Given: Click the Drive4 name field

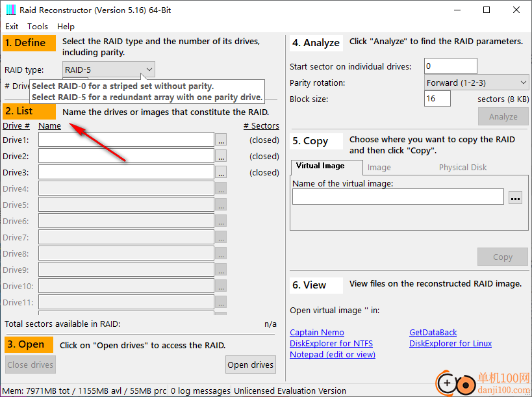Looking at the screenshot, I should tap(126, 188).
